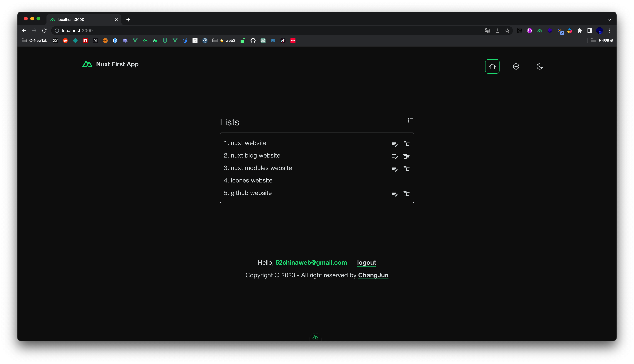Open Nuxt DevTools icon at page bottom
Image resolution: width=634 pixels, height=364 pixels.
(315, 337)
